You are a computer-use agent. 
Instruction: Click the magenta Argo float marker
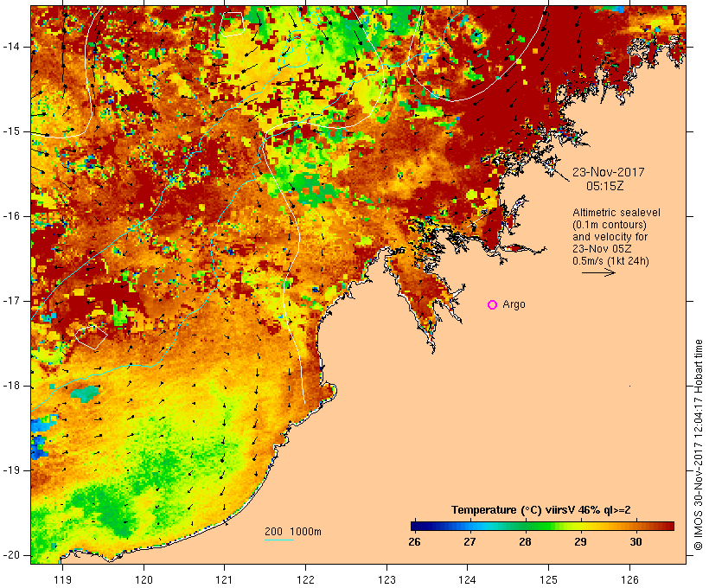click(x=493, y=305)
